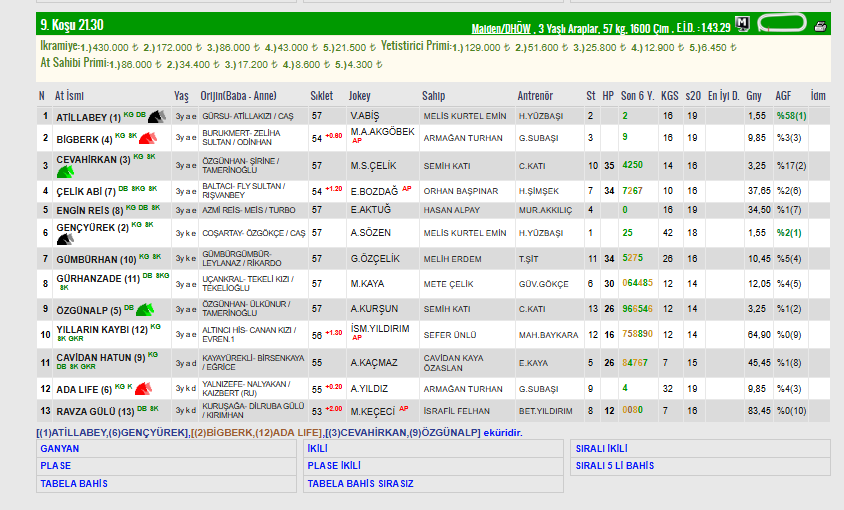
Task: Click jockey M.A.AKGÖBEK name
Action: coord(383,131)
